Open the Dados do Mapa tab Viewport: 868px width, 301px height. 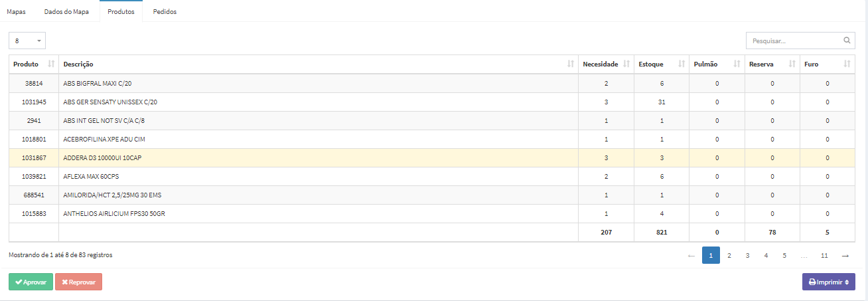pyautogui.click(x=66, y=12)
